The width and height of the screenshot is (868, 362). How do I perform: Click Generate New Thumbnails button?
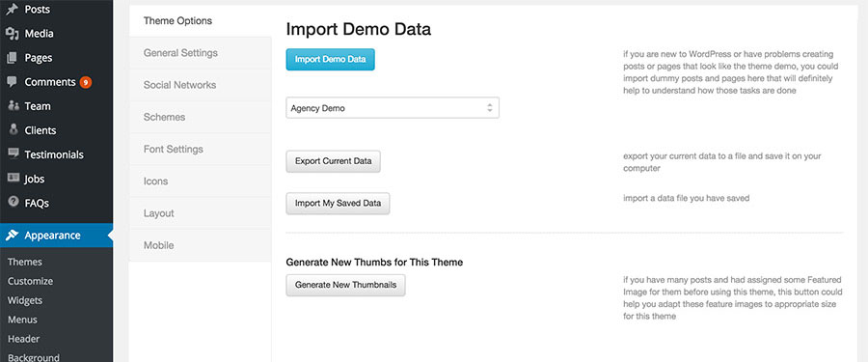(346, 285)
